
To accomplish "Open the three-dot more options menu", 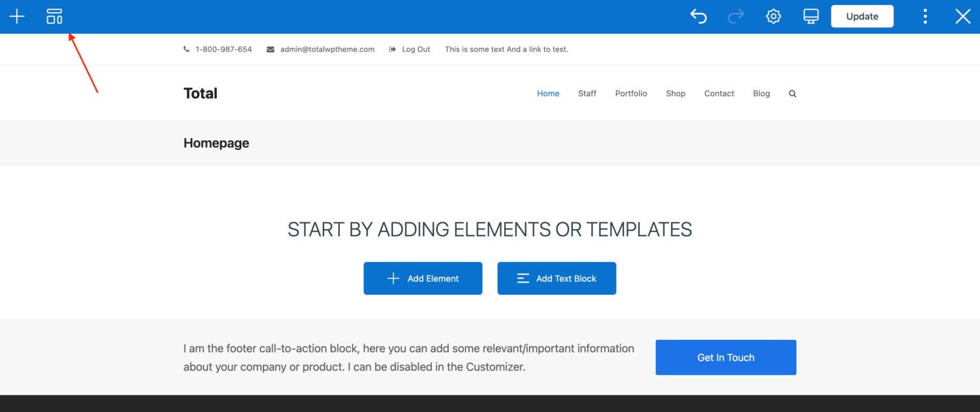I will (925, 17).
